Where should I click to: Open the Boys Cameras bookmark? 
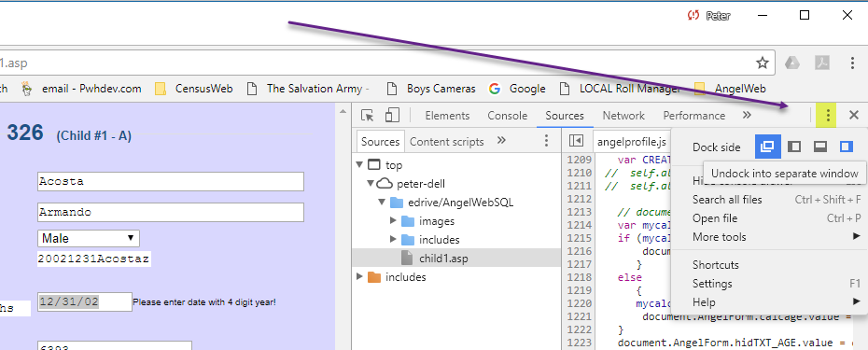pos(430,89)
